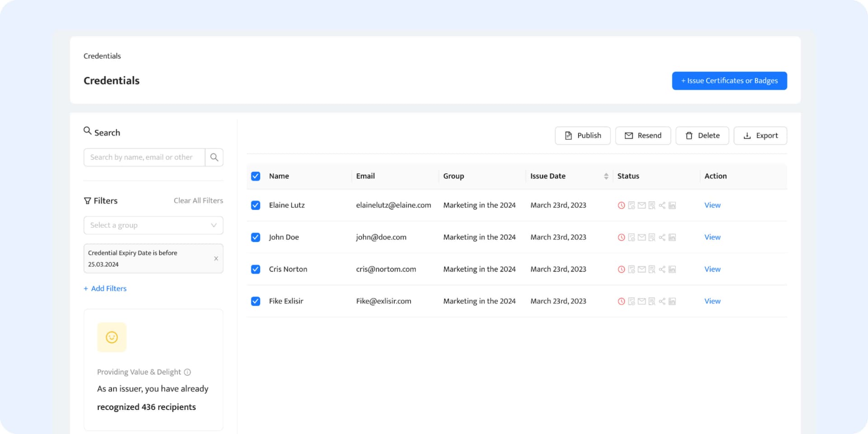Expand the Add Filters option
868x434 pixels.
(x=105, y=288)
